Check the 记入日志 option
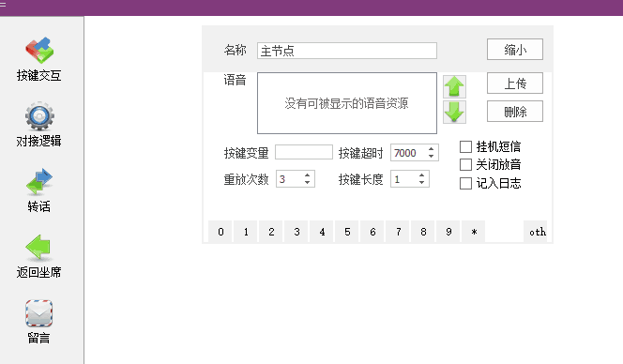The image size is (623, 364). pyautogui.click(x=465, y=183)
